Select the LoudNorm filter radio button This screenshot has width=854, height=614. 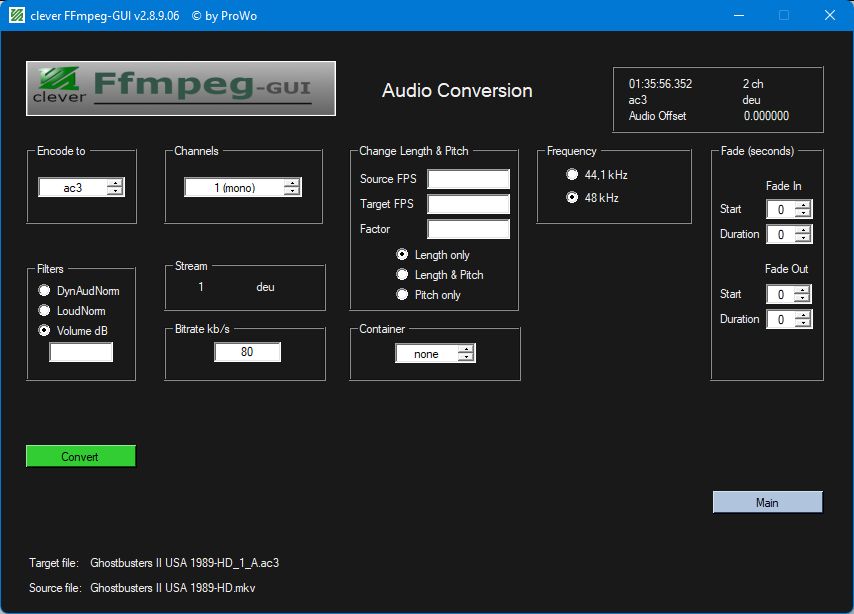[x=44, y=311]
